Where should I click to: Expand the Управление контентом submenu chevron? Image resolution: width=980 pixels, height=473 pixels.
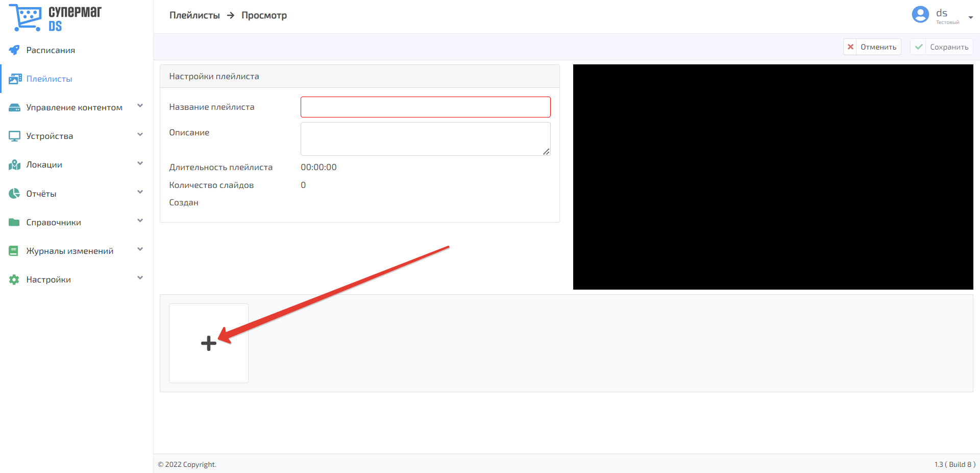coord(140,106)
